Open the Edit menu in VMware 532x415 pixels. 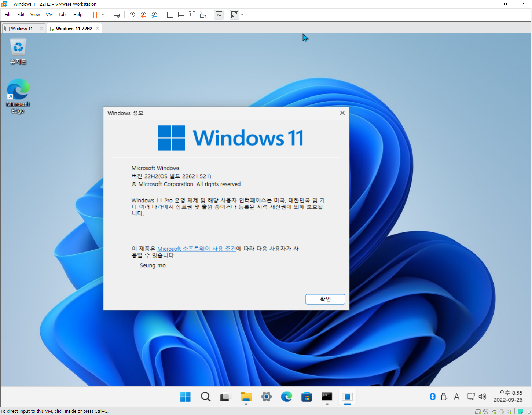21,15
